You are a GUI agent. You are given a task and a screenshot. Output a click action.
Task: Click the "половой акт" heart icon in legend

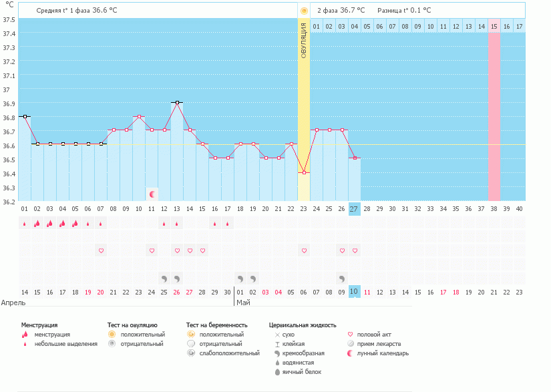[x=349, y=333]
